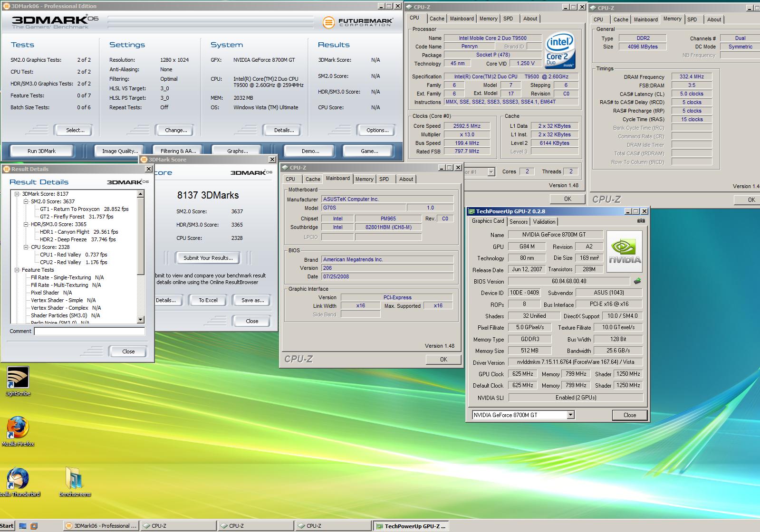Viewport: 760px width, 532px height.
Task: Click the 8137 3DMarks score text
Action: pos(208,195)
